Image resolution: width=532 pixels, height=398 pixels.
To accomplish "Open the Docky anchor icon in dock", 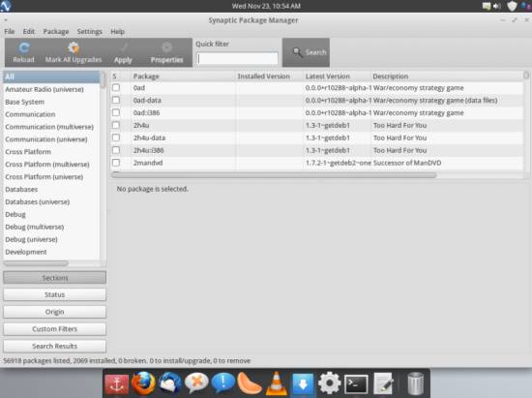I will 116,383.
